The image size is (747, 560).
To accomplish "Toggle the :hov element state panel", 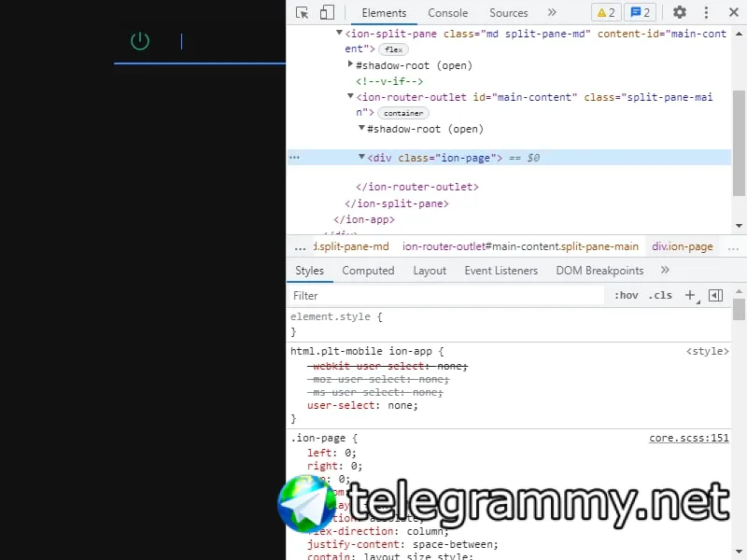I will [x=626, y=296].
